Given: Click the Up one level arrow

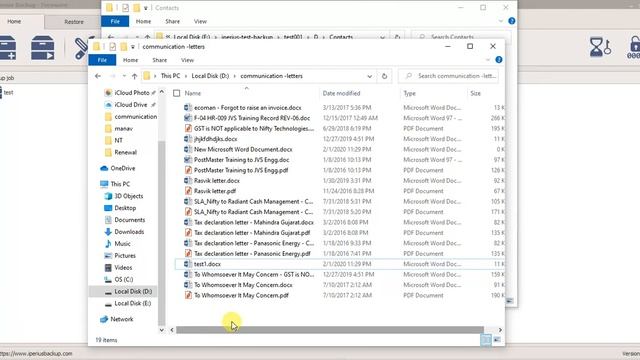Looking at the screenshot, I should pyautogui.click(x=134, y=76).
